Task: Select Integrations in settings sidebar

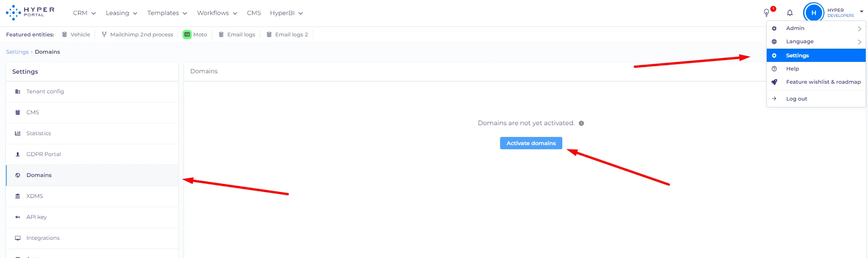Action: [92, 238]
